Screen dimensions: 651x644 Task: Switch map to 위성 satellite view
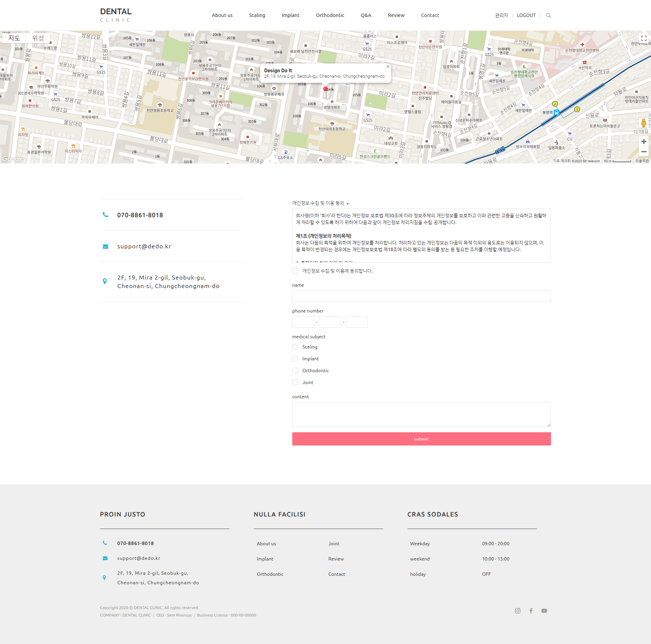click(x=38, y=38)
